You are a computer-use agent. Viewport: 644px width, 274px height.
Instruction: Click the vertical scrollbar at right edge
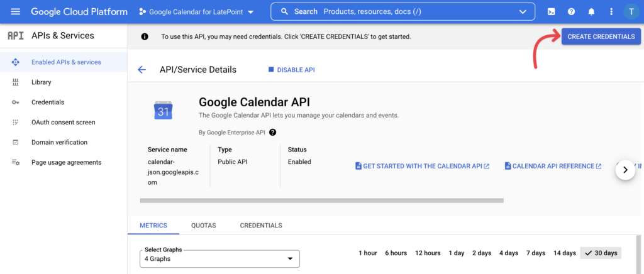click(638, 255)
